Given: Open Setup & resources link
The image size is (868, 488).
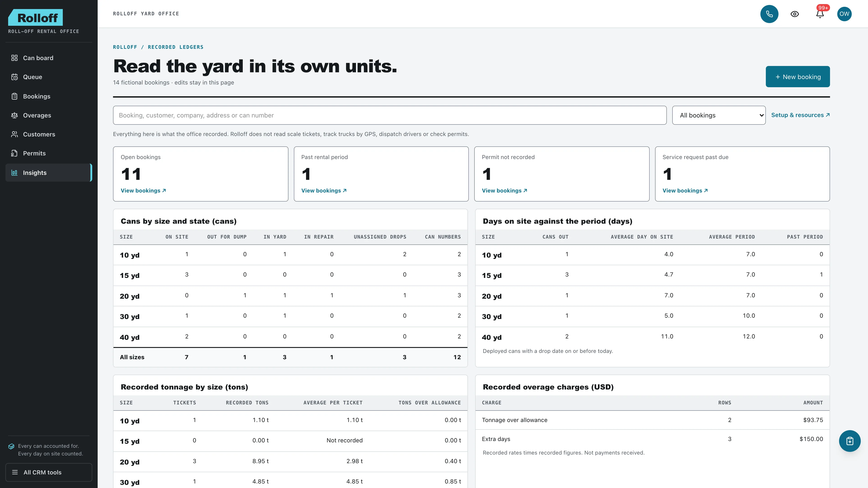Looking at the screenshot, I should (x=800, y=115).
